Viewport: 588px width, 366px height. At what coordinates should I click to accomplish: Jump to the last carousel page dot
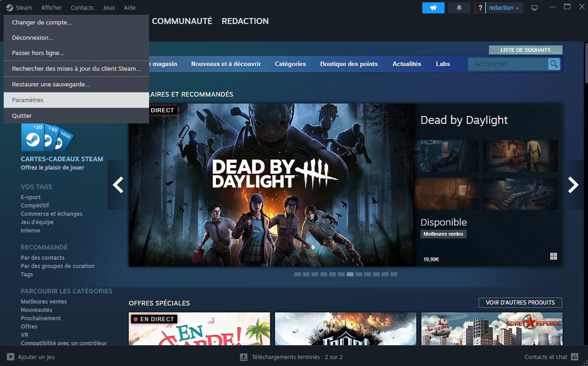[394, 274]
